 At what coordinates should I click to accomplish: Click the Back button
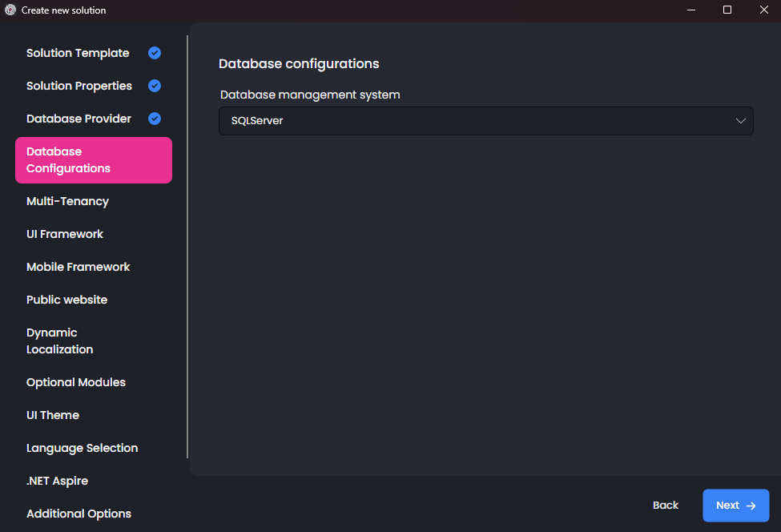(666, 506)
